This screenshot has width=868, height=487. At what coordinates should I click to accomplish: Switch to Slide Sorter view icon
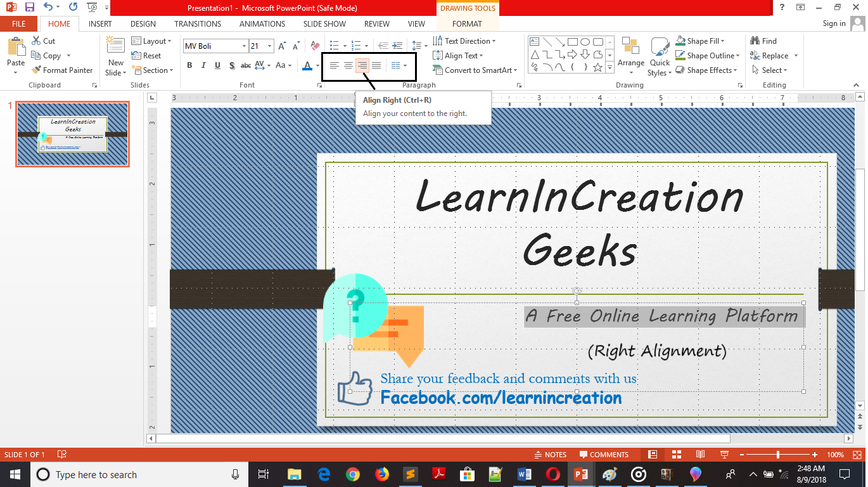676,455
